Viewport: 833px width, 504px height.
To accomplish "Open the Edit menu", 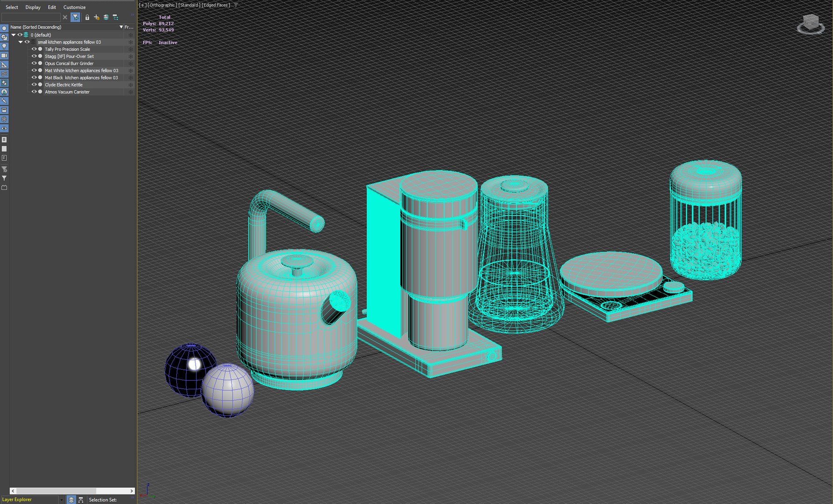I will pyautogui.click(x=52, y=7).
